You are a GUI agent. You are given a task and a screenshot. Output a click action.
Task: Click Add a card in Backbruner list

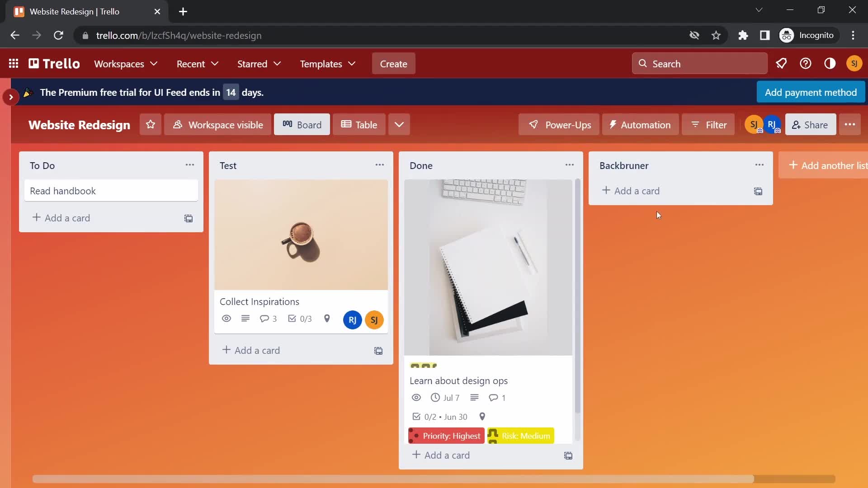tap(631, 191)
